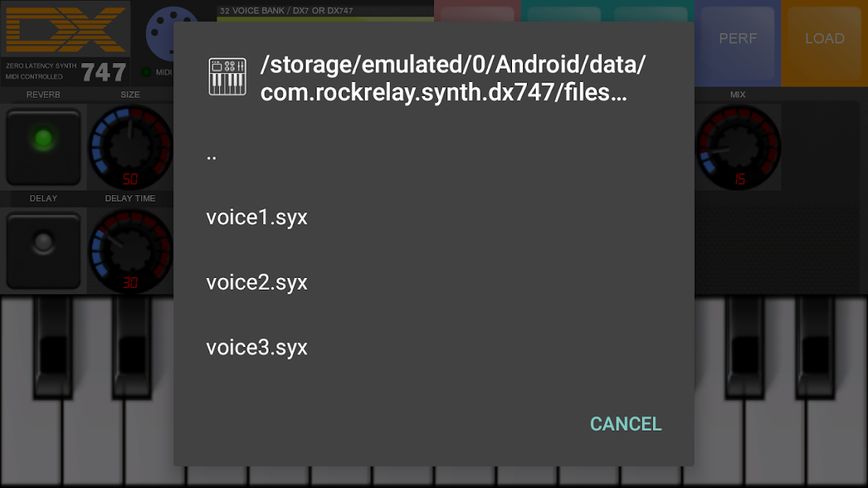The width and height of the screenshot is (868, 488).
Task: Click the 32 Voice Bank display
Action: coord(325,10)
